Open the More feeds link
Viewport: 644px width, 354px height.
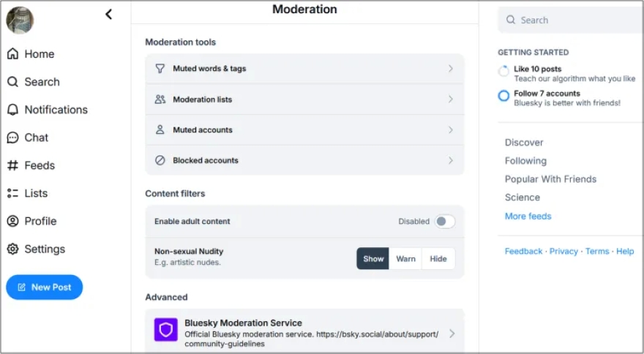528,216
